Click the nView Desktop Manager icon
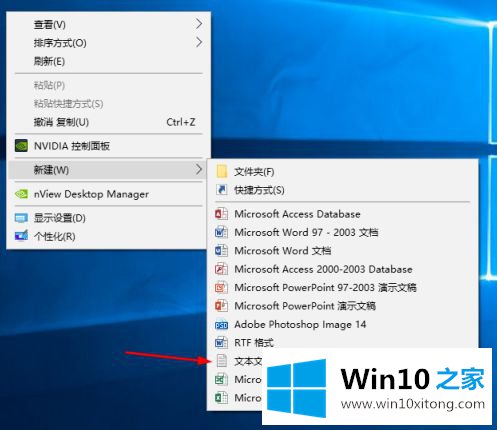This screenshot has height=430, width=497. click(21, 194)
